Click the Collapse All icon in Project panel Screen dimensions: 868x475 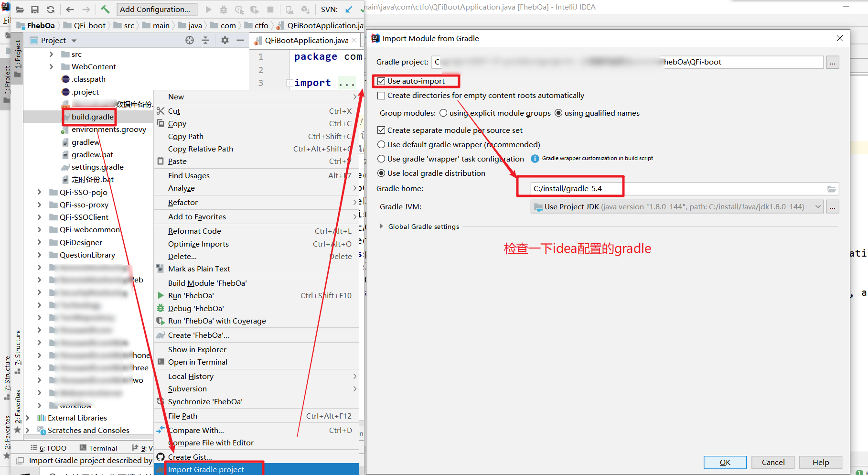point(205,40)
